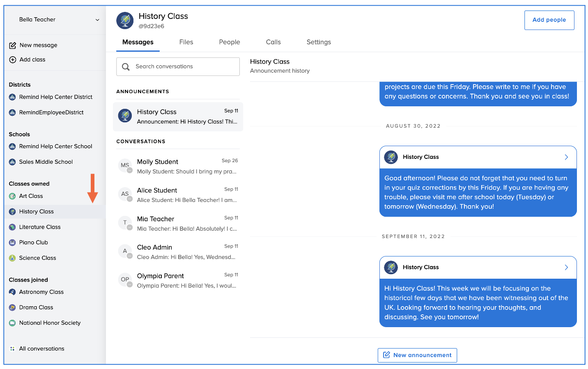This screenshot has height=369, width=588.
Task: Expand the September 11 announcement chevron
Action: (566, 268)
